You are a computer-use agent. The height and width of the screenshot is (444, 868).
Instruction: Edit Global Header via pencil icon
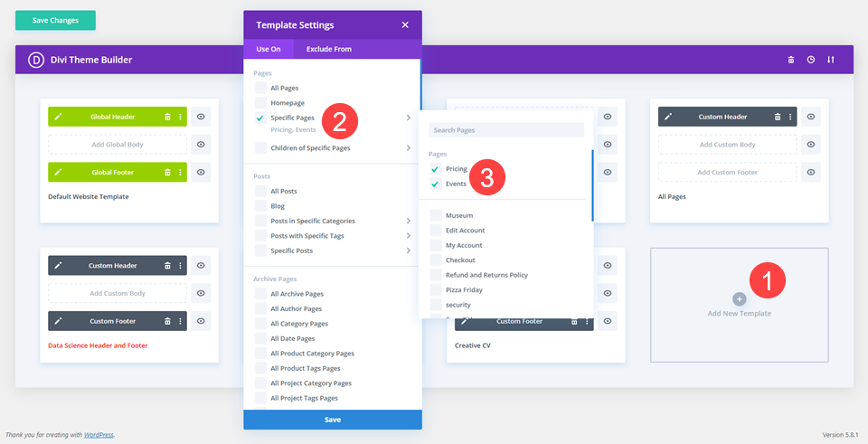58,117
